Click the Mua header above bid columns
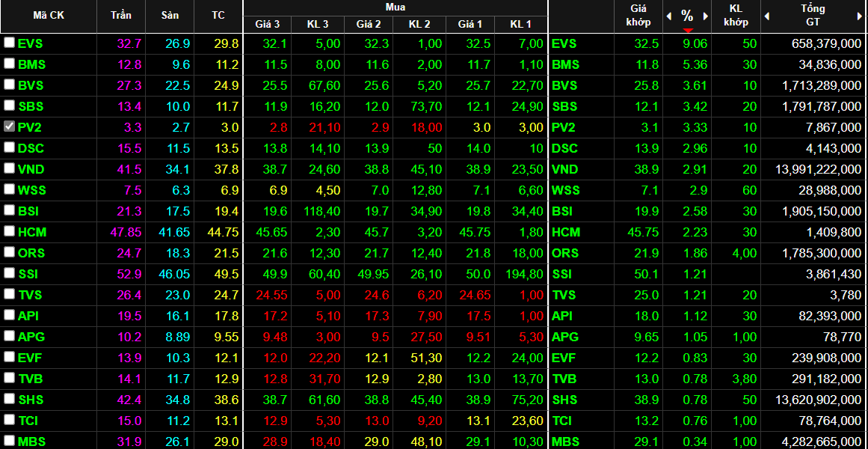The width and height of the screenshot is (868, 449). (x=395, y=7)
